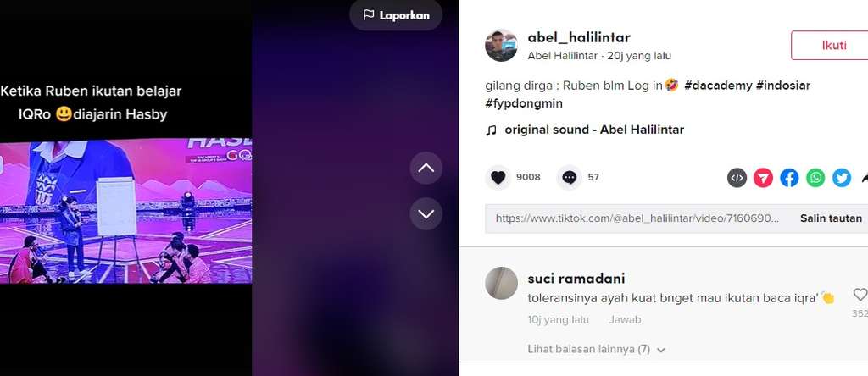Open abel_halilintar profile avatar
Image resolution: width=868 pixels, height=376 pixels.
pos(501,46)
